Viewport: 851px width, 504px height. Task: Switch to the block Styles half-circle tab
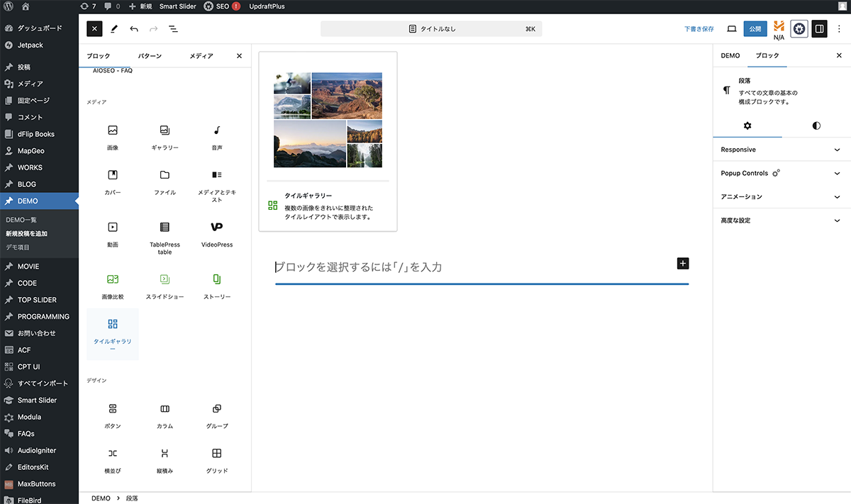[816, 125]
